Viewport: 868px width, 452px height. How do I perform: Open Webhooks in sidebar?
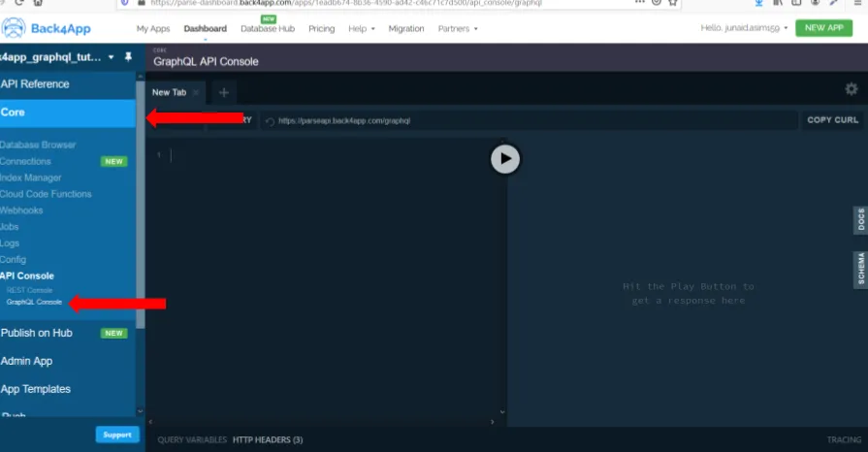pyautogui.click(x=21, y=210)
